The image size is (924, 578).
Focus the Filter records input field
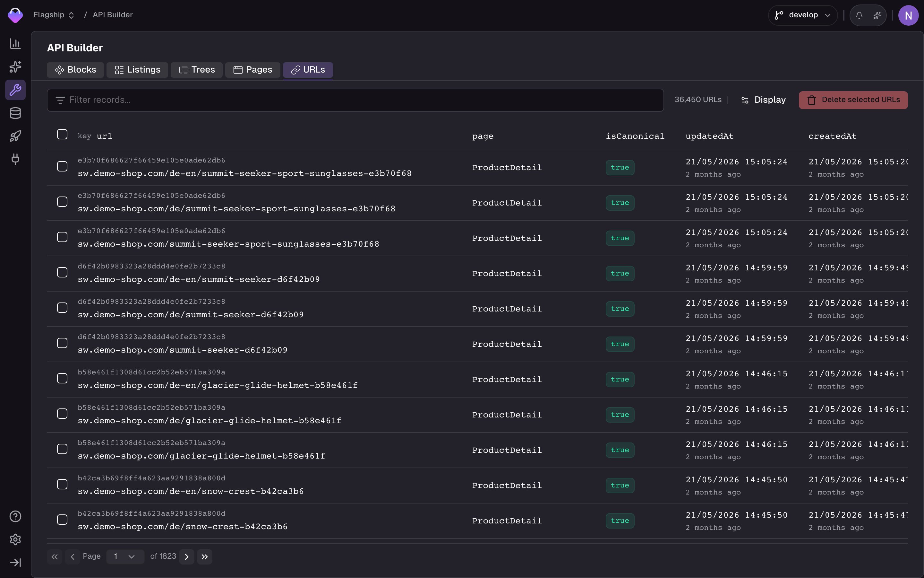355,100
